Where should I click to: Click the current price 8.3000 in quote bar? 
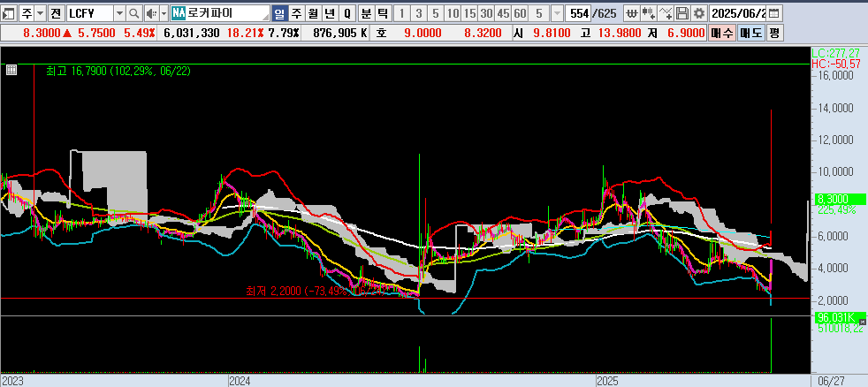click(x=42, y=34)
